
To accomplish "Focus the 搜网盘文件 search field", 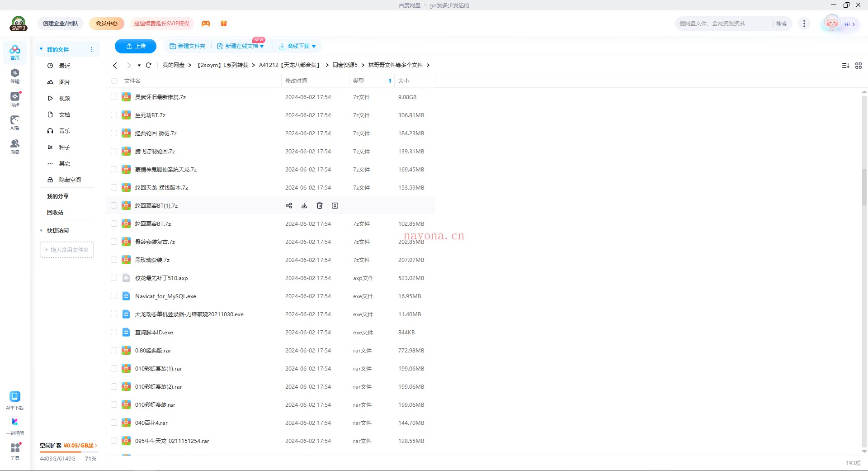I will (x=725, y=24).
